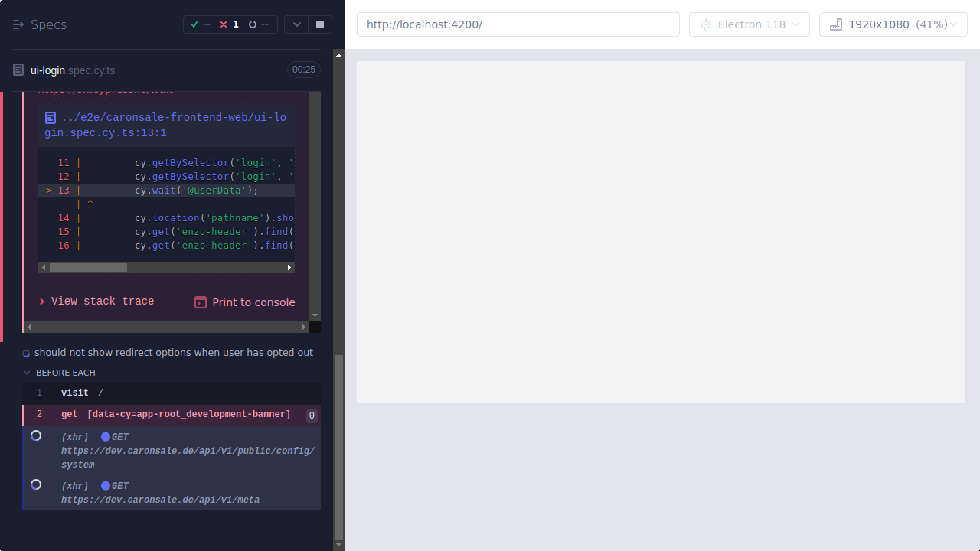Image resolution: width=980 pixels, height=551 pixels.
Task: Stop the spec run with the square icon
Action: 319,24
